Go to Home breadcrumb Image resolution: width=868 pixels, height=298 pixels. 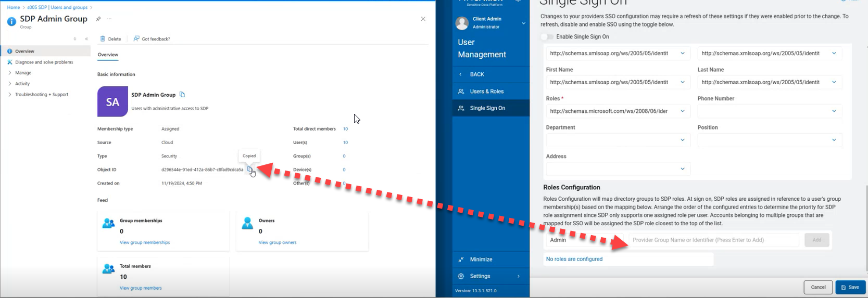point(13,7)
